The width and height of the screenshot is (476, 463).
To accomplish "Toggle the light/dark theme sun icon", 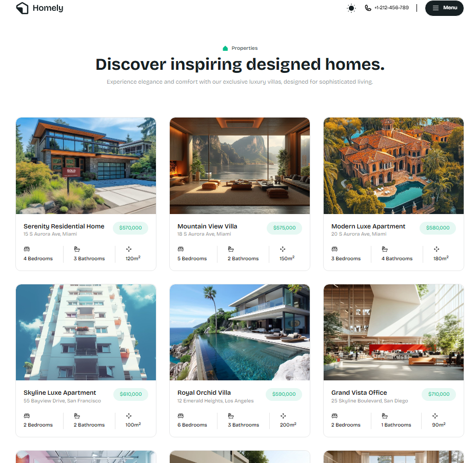I will coord(351,8).
